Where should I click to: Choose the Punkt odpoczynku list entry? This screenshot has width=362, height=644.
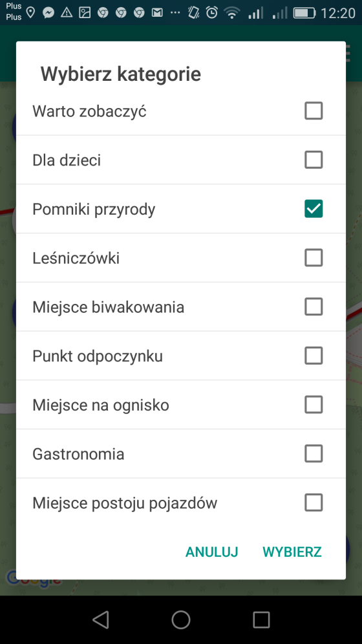[x=181, y=356]
